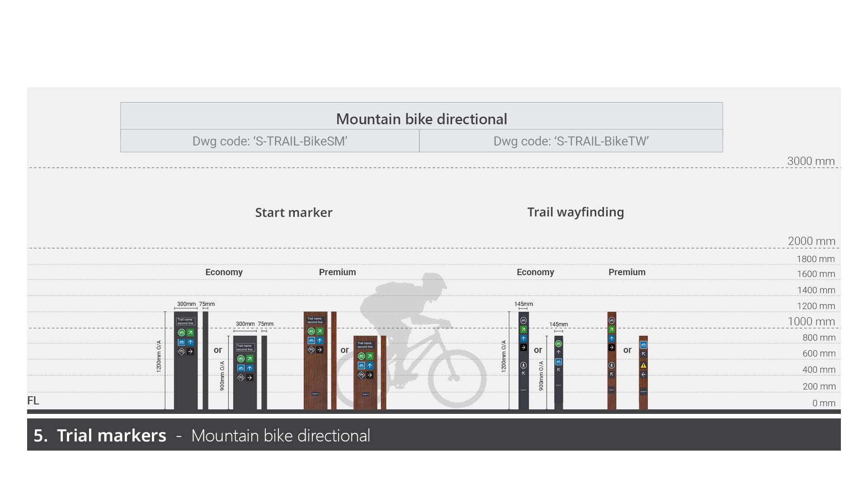Click the FL floor level label

(33, 400)
